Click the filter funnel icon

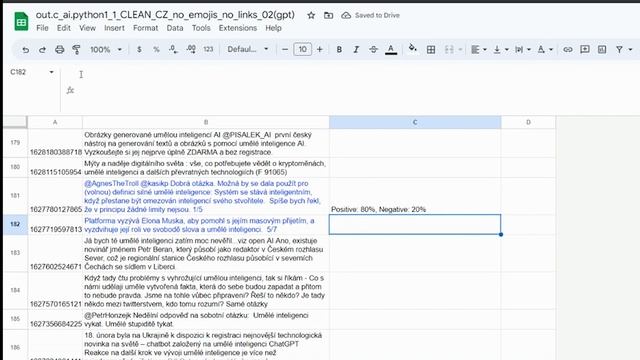pos(619,50)
